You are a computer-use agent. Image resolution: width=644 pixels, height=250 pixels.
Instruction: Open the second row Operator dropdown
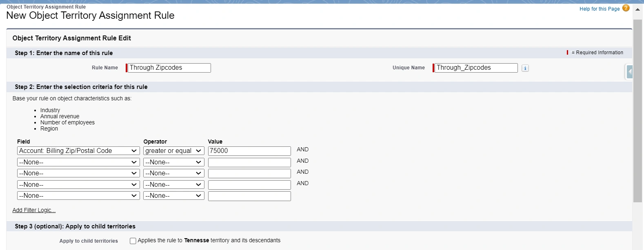pos(173,162)
